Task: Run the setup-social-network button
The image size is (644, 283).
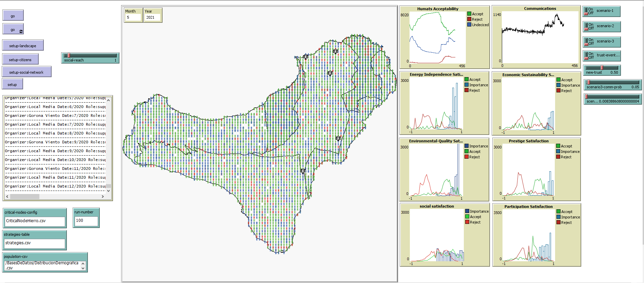Action: pyautogui.click(x=26, y=72)
